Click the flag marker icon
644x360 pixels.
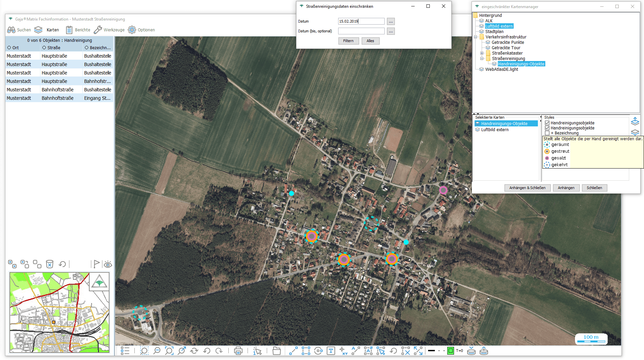click(x=96, y=264)
